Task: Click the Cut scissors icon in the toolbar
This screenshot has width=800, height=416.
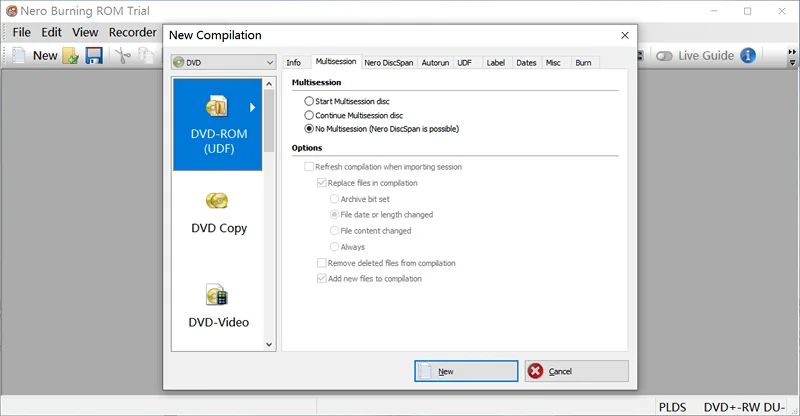Action: 122,55
